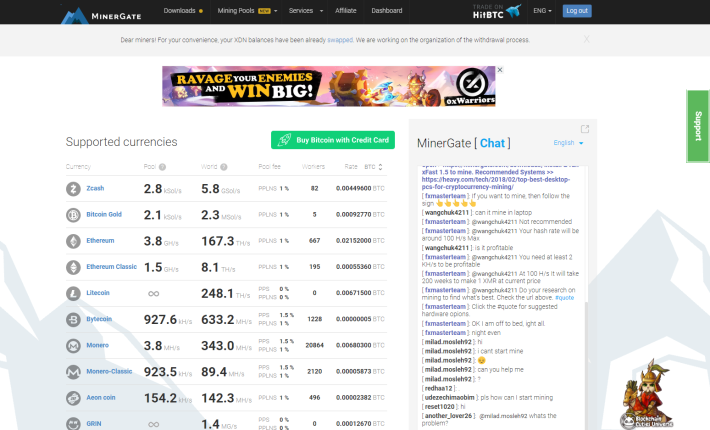Click the Ethereum coin icon
Screen dimensions: 710x430
pos(73,241)
